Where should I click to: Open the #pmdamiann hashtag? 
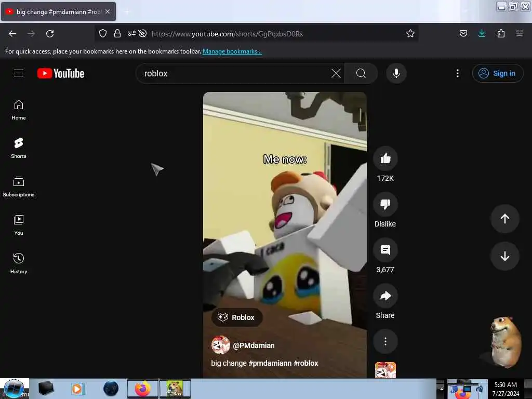[270, 363]
